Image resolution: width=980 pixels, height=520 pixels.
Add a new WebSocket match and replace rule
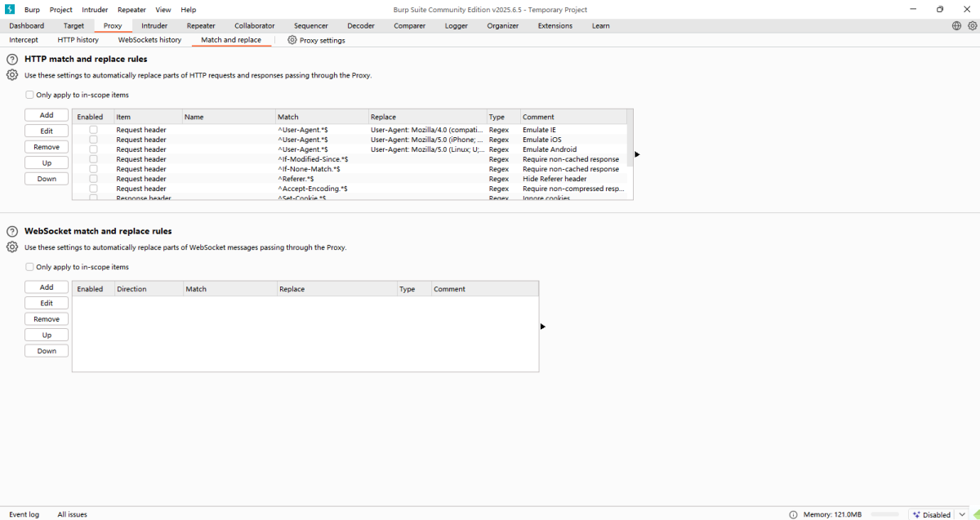coord(46,287)
